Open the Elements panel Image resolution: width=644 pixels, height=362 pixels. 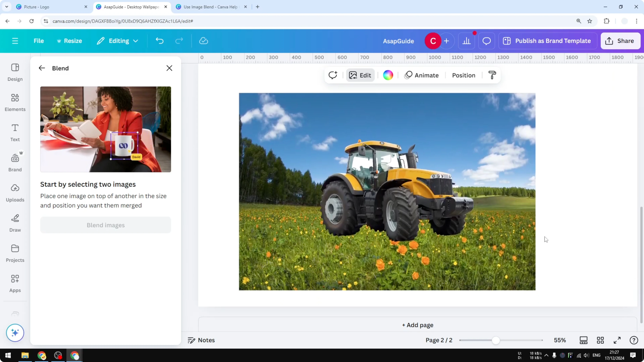pyautogui.click(x=15, y=102)
